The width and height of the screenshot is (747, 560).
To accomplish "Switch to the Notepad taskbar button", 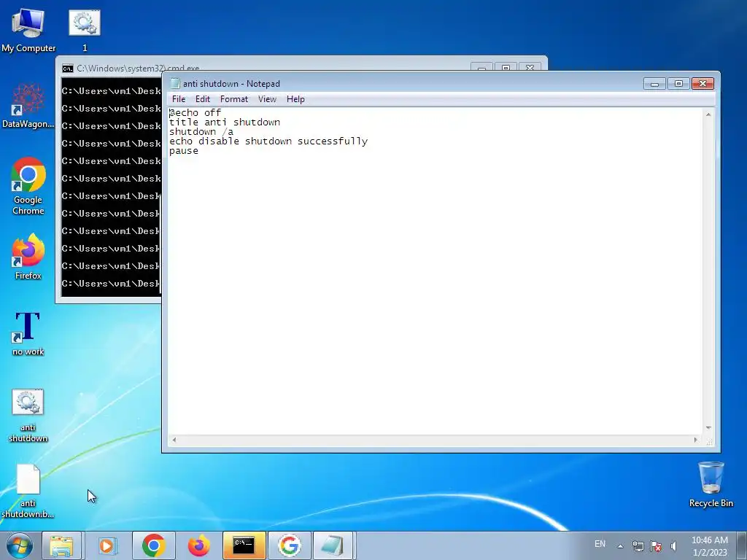I will tap(333, 545).
